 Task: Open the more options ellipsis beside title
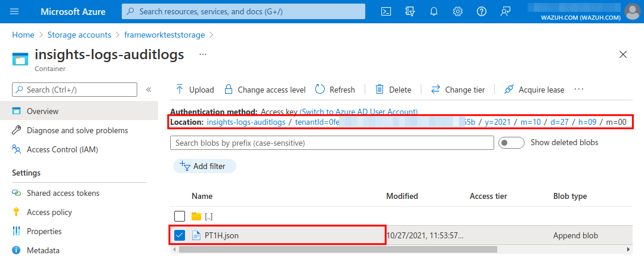click(203, 54)
